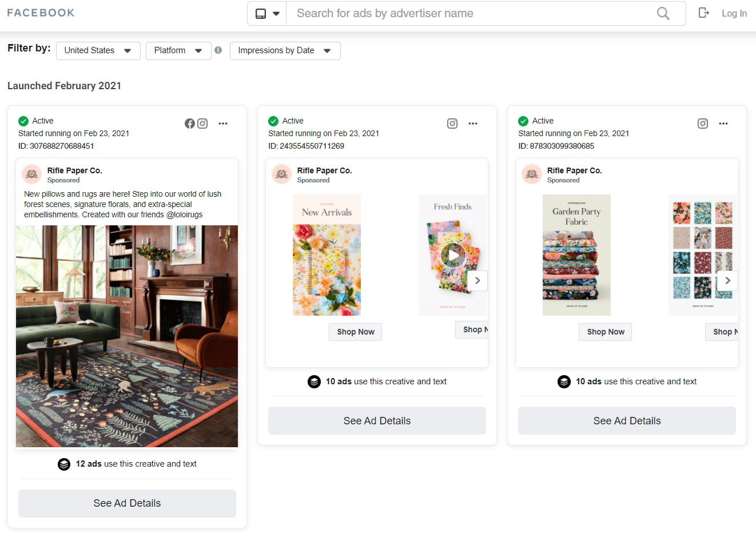
Task: Advance the Garden Party Fabric carousel
Action: click(727, 281)
